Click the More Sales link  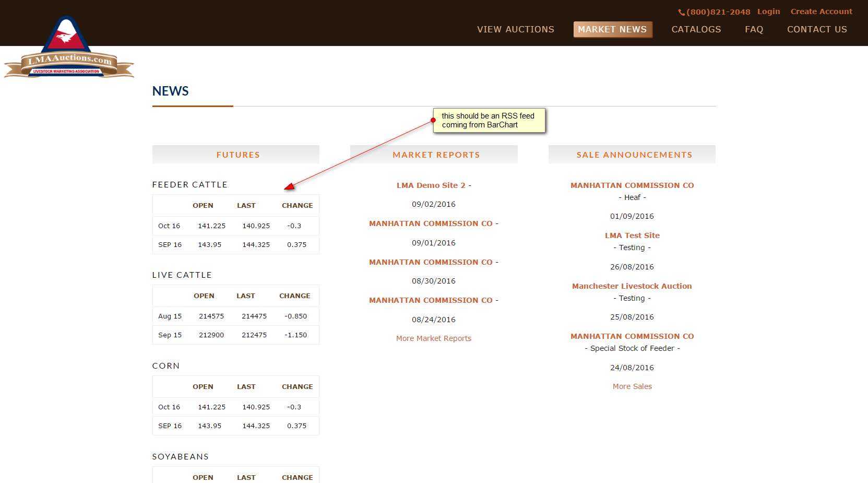click(x=632, y=386)
